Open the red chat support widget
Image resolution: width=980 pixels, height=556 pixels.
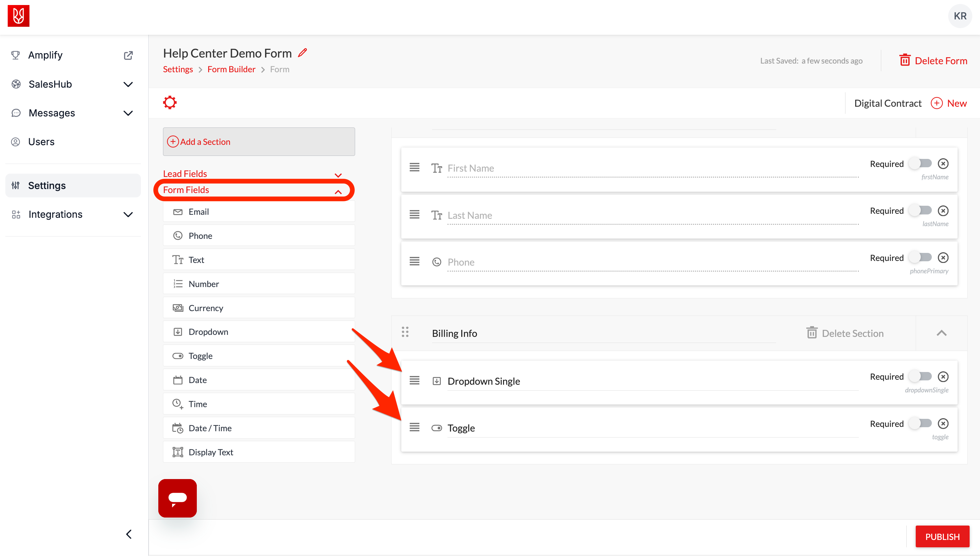pyautogui.click(x=177, y=498)
